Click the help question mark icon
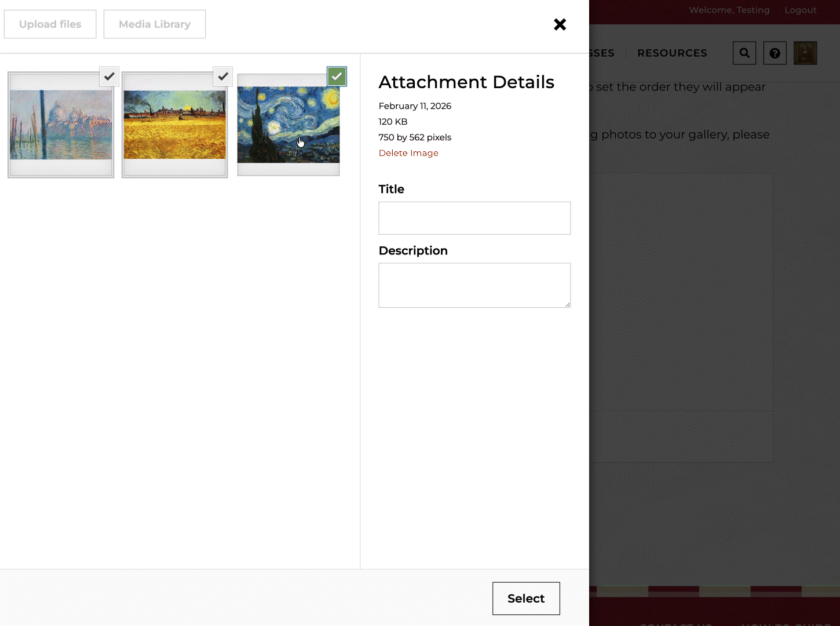This screenshot has height=626, width=840. click(775, 53)
